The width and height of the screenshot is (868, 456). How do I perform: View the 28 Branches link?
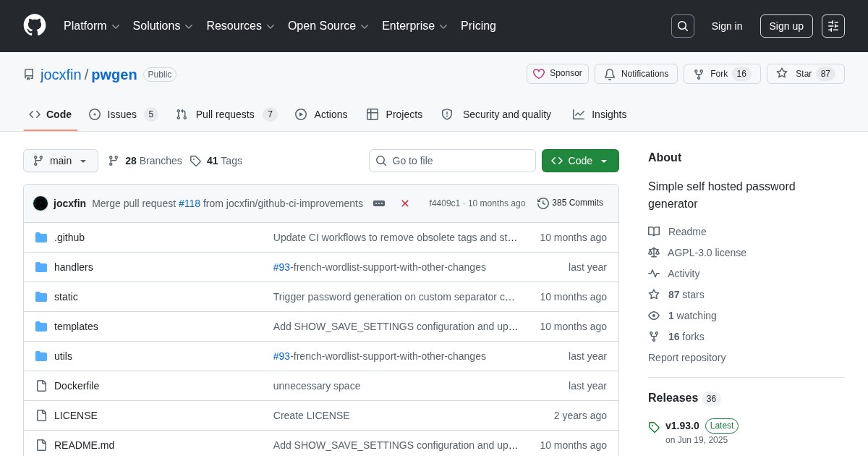click(145, 161)
